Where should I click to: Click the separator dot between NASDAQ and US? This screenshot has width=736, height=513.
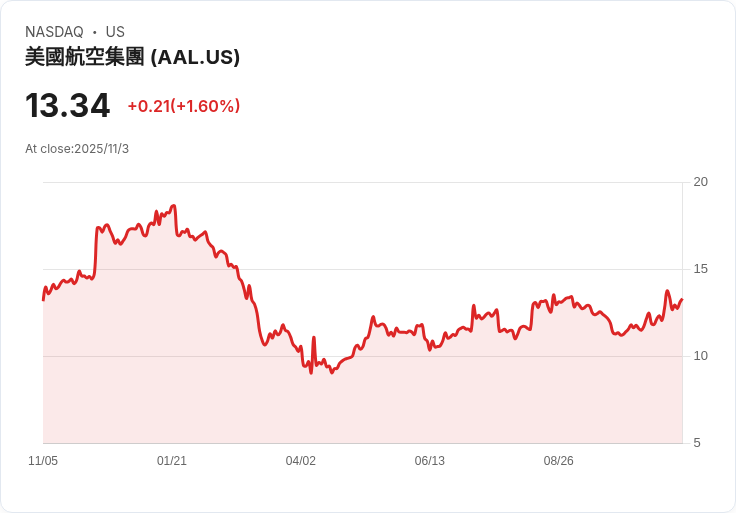pyautogui.click(x=95, y=32)
